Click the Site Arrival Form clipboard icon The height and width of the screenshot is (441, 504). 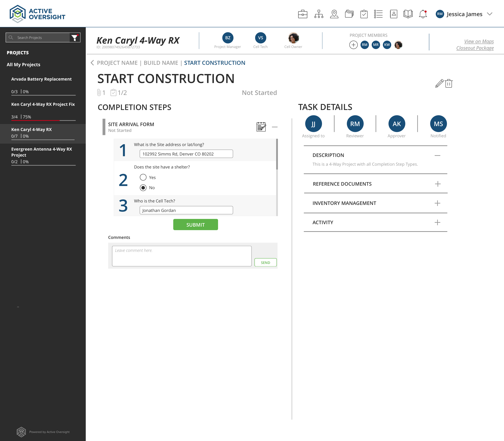click(x=261, y=127)
